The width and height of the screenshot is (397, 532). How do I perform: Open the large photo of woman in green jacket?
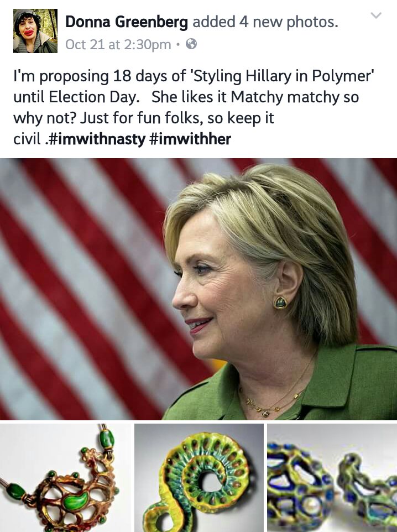tap(198, 289)
